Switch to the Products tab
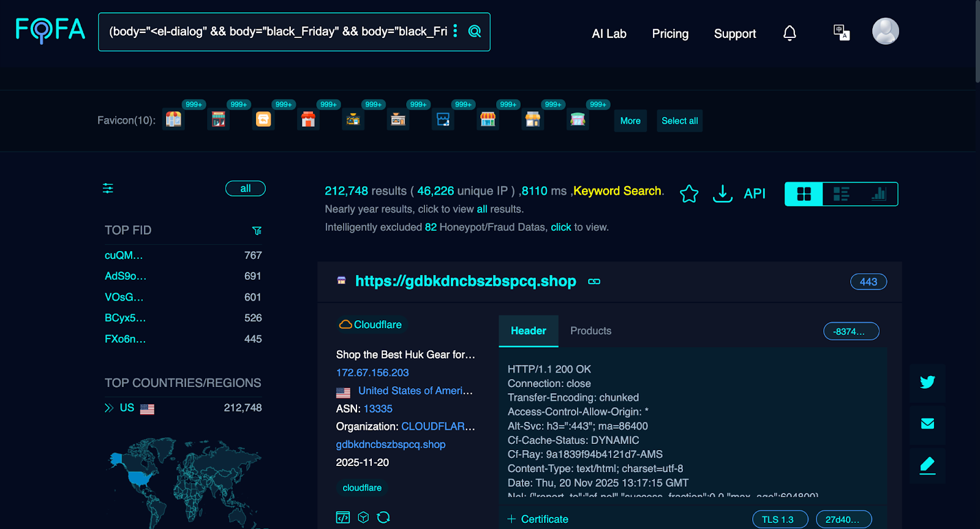 [x=591, y=331]
